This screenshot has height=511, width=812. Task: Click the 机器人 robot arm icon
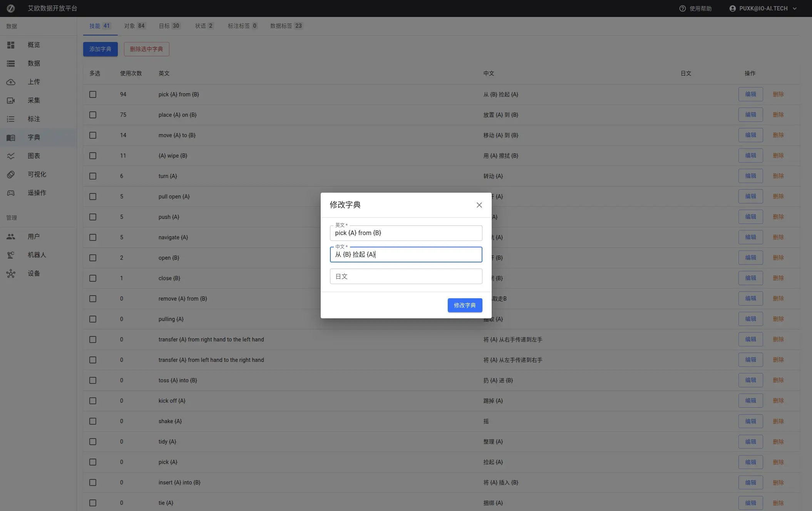(x=11, y=255)
